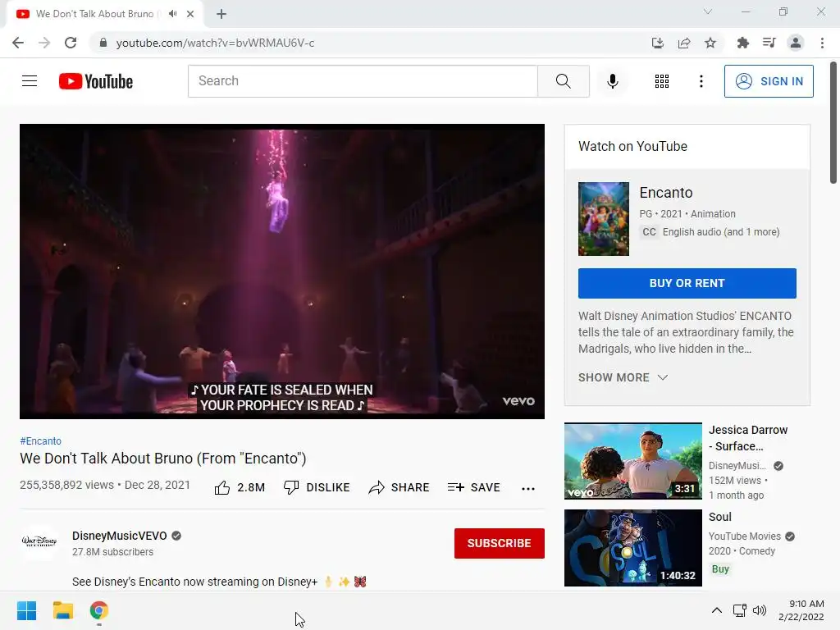
Task: Click the Buy label under Soul
Action: click(x=720, y=569)
